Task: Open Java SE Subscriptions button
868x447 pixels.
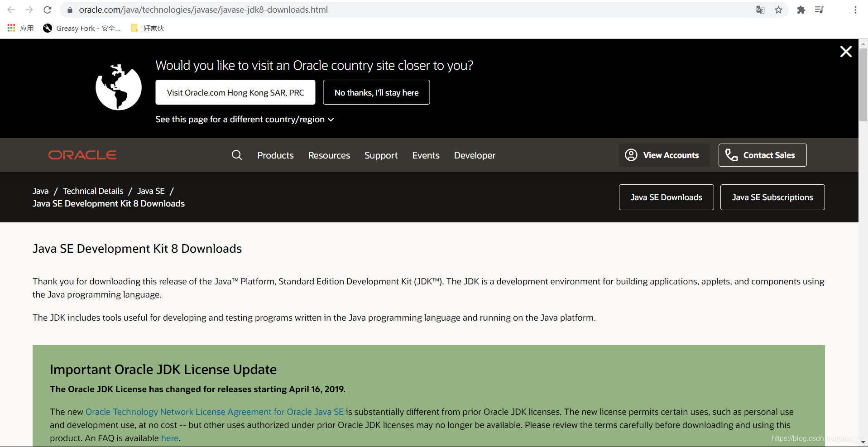Action: [x=772, y=197]
